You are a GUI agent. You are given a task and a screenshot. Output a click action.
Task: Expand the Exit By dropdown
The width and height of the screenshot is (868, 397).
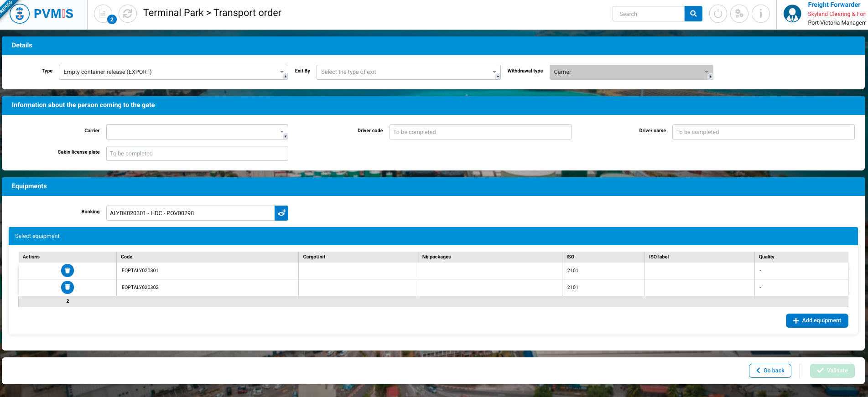[x=408, y=72]
